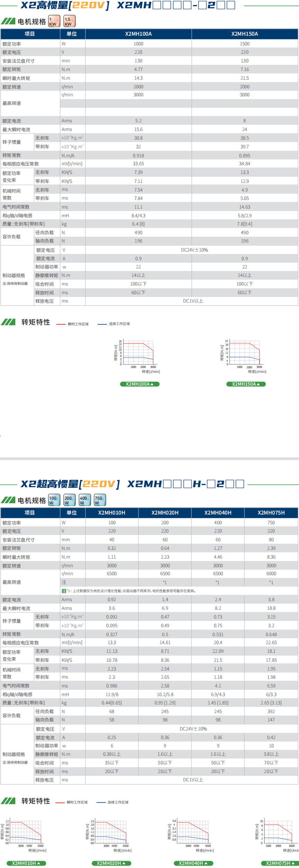Click green stripe icon beside X2超高惯量 电机规格 heading

coord(8,500)
